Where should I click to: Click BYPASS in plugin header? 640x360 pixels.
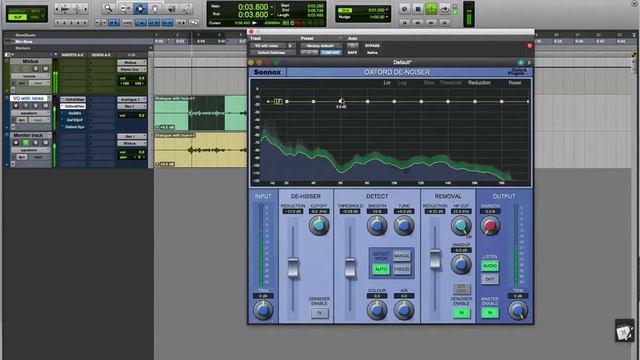point(372,46)
